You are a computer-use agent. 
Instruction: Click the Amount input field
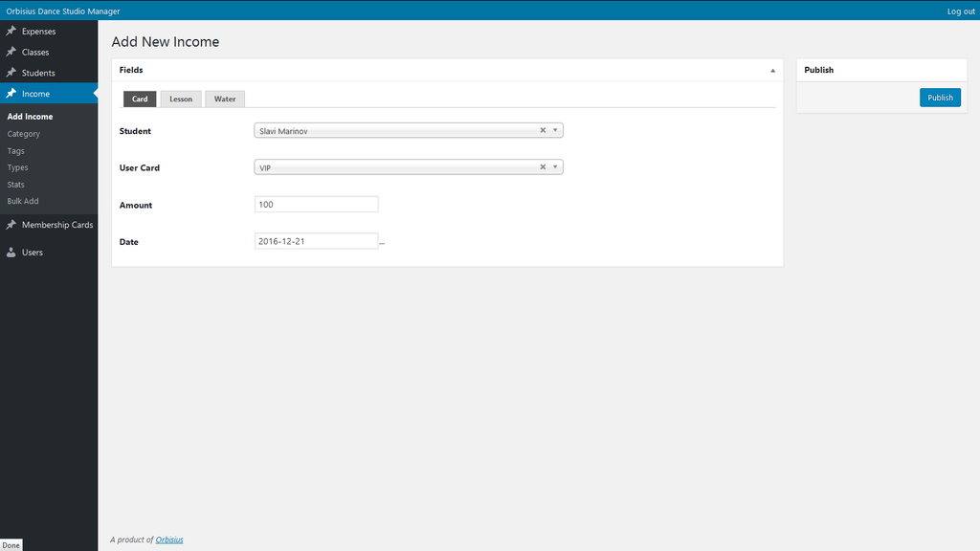316,205
